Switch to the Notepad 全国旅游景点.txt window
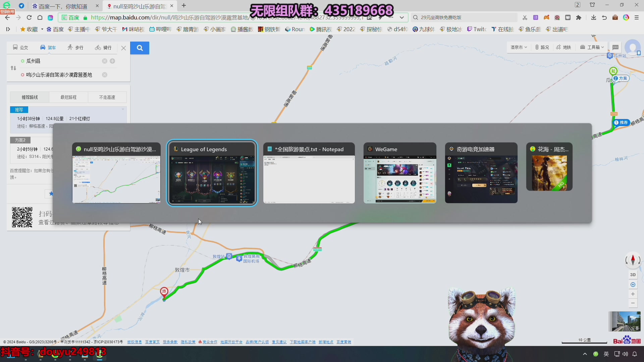The width and height of the screenshot is (644, 362). pos(309,173)
